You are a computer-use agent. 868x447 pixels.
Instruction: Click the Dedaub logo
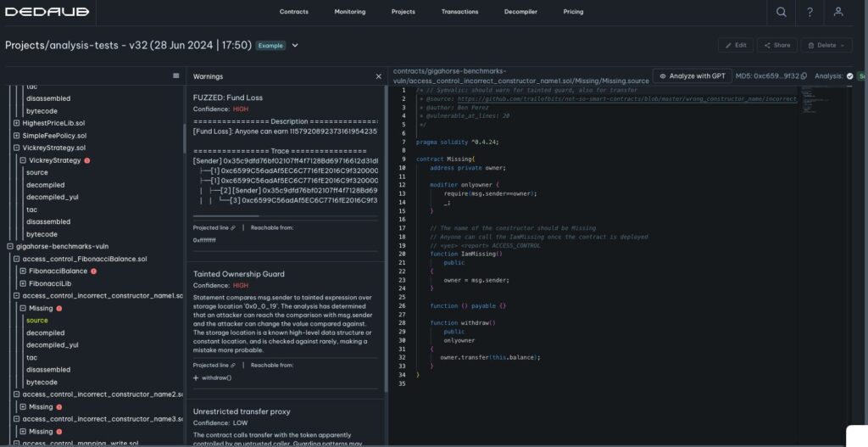[x=38, y=12]
